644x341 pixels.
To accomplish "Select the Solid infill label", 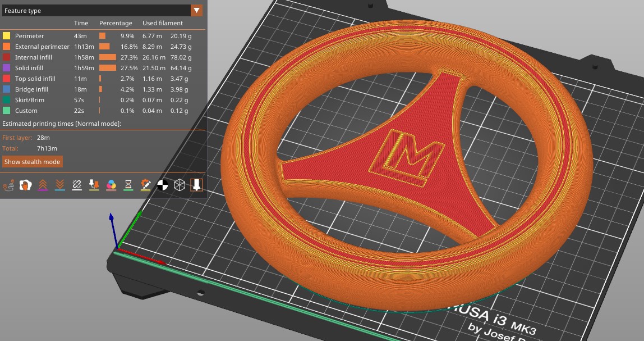I will [29, 68].
